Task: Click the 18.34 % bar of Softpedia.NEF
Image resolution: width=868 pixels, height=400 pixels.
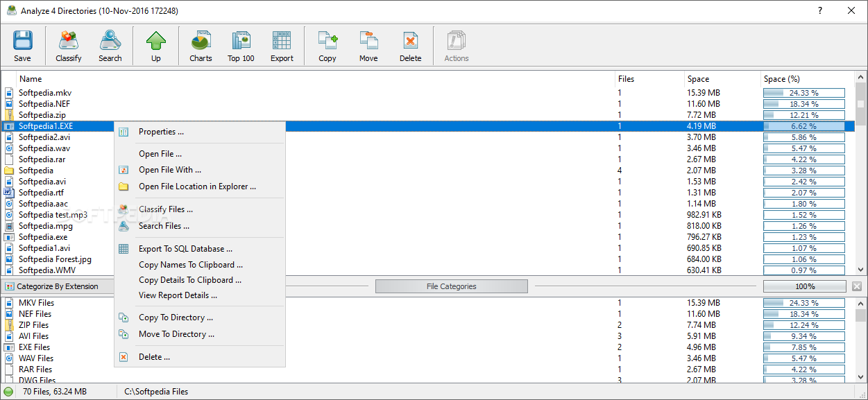Action: 804,104
